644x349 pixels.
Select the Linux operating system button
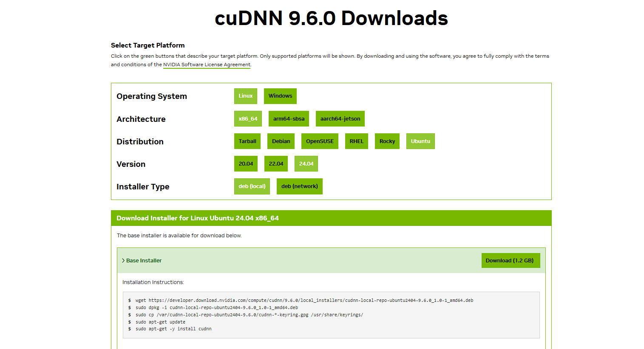(x=245, y=96)
